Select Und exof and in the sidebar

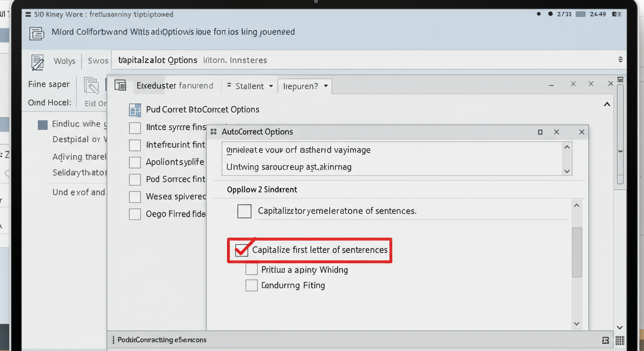tap(78, 192)
